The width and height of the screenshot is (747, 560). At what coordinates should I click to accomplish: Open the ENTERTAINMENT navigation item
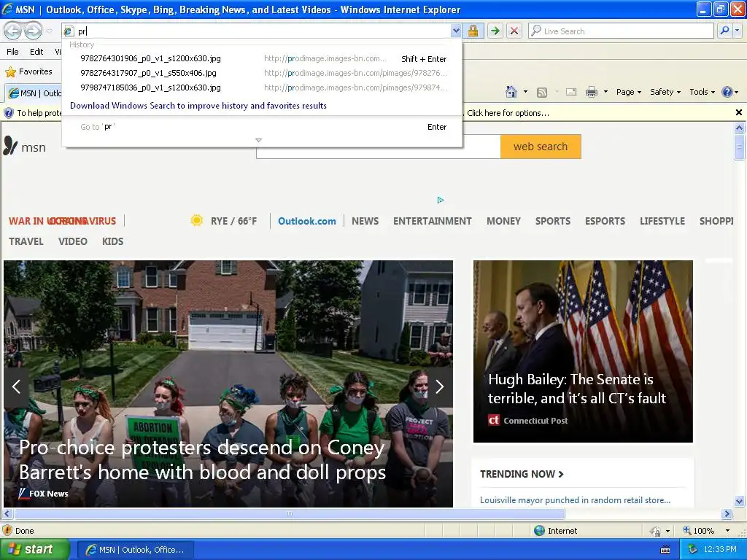(432, 221)
